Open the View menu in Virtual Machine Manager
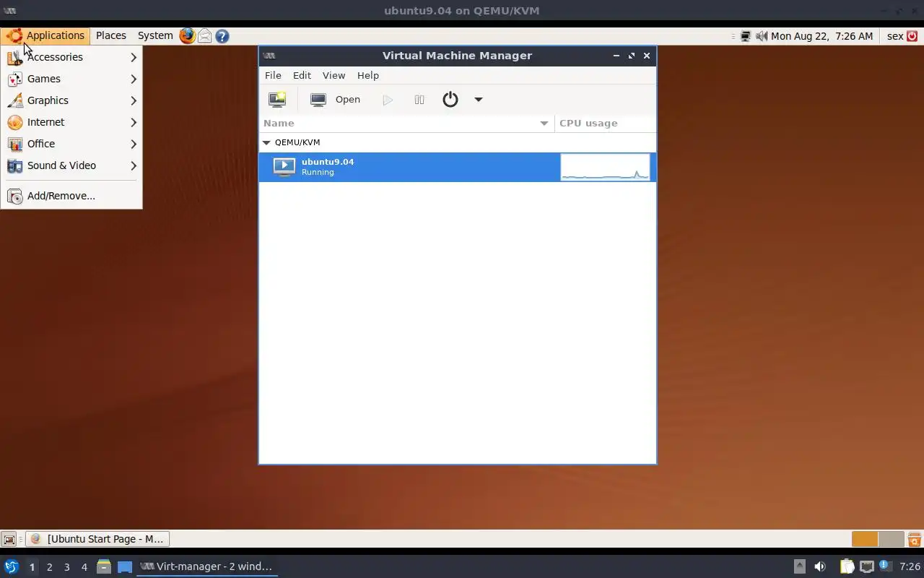 [x=334, y=75]
